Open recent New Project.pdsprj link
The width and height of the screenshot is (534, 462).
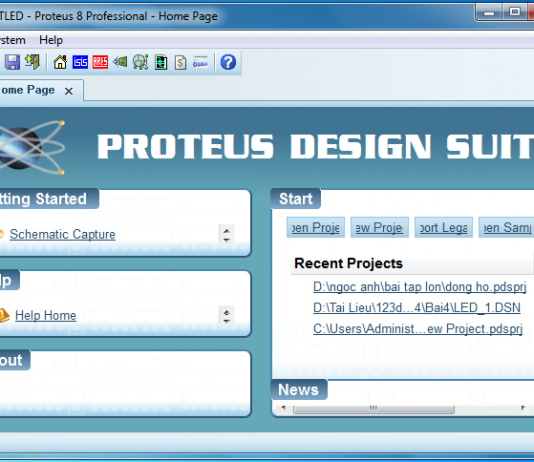coord(418,329)
